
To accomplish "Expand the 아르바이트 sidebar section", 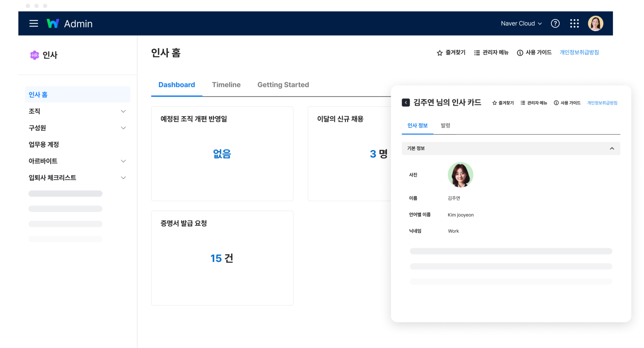I will coord(123,161).
